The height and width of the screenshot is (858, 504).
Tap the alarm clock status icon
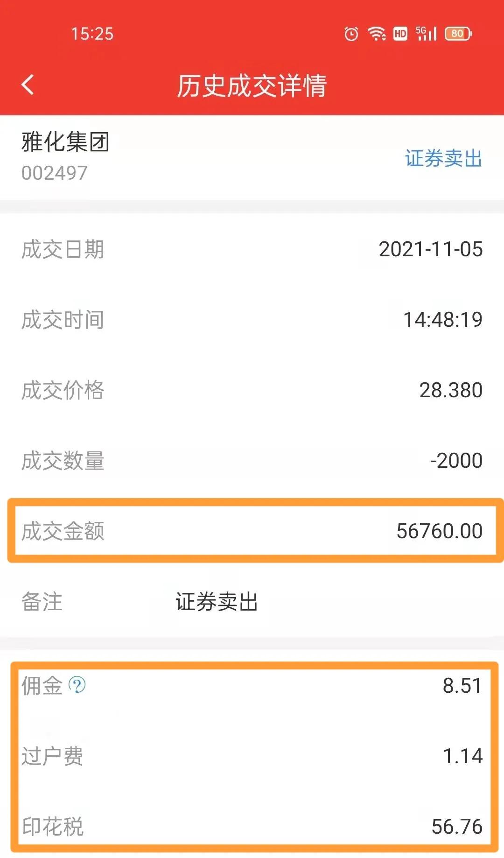(x=351, y=34)
